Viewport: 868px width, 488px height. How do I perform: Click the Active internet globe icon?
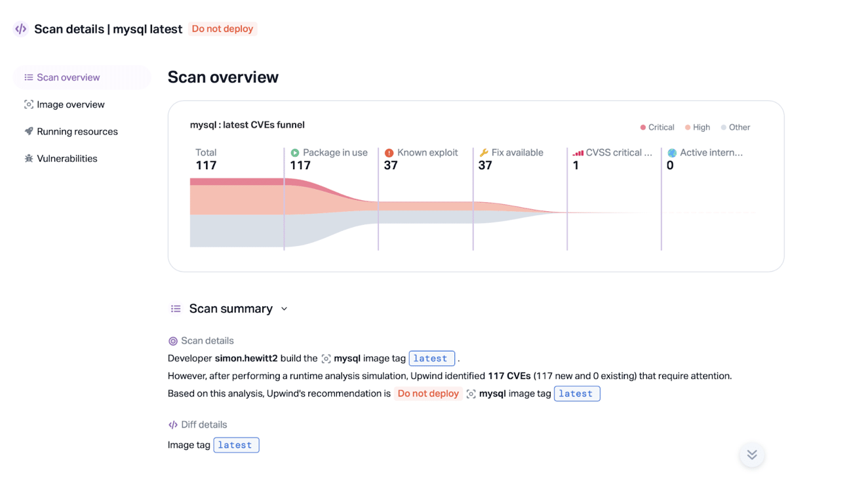[x=672, y=153]
